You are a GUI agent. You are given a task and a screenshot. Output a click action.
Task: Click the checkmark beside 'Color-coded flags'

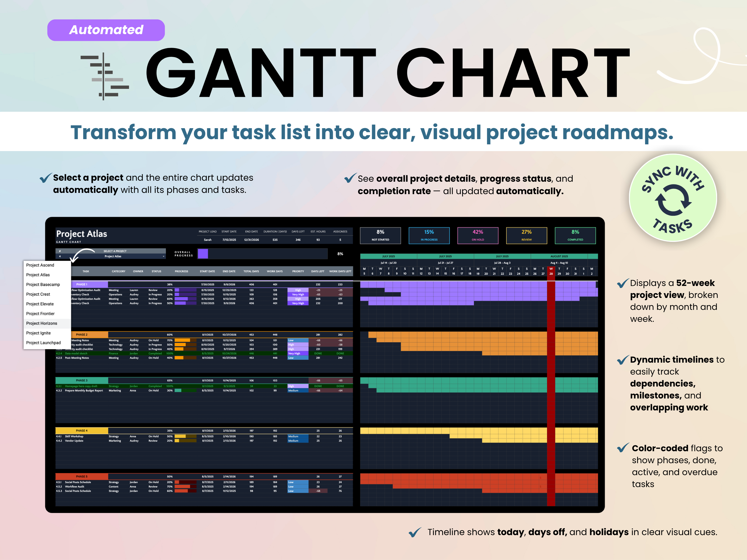623,448
